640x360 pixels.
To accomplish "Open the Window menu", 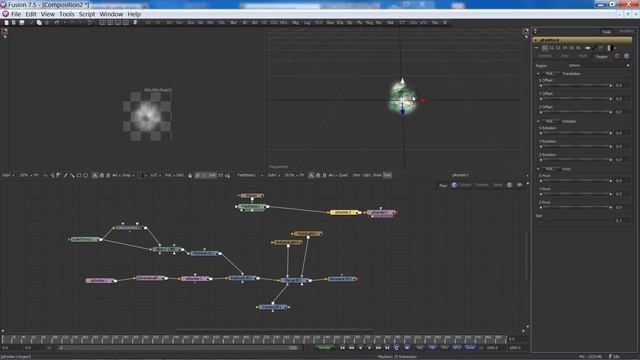I will 111,14.
